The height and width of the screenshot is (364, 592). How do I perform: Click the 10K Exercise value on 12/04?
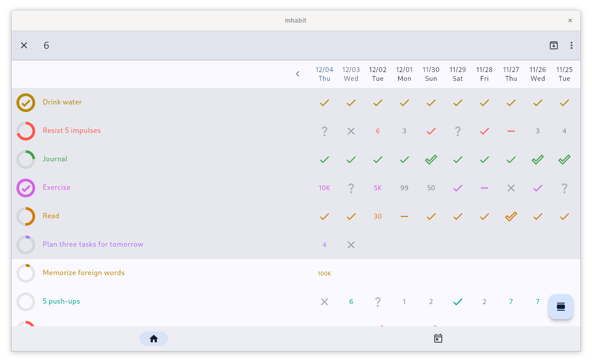pos(324,188)
